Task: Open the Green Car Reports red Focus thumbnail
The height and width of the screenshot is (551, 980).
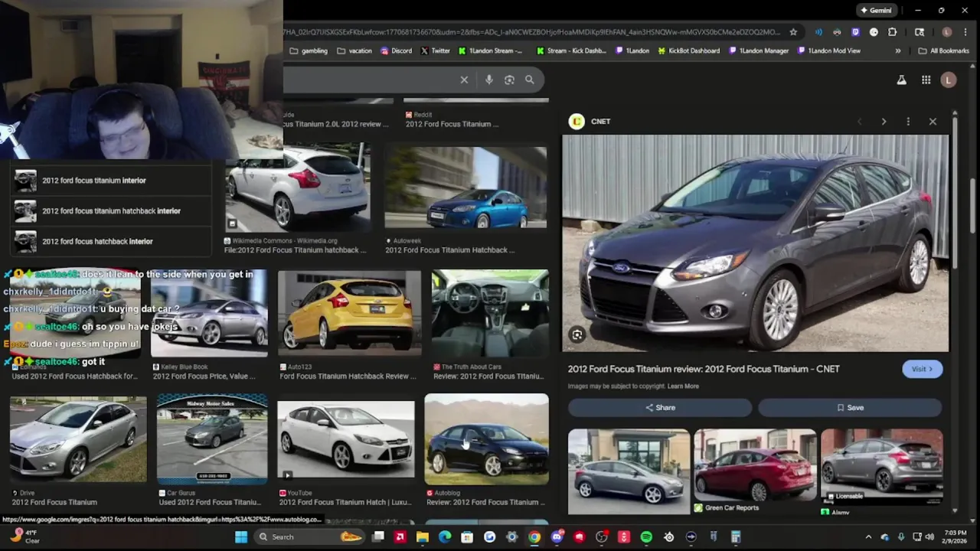Action: click(x=755, y=465)
